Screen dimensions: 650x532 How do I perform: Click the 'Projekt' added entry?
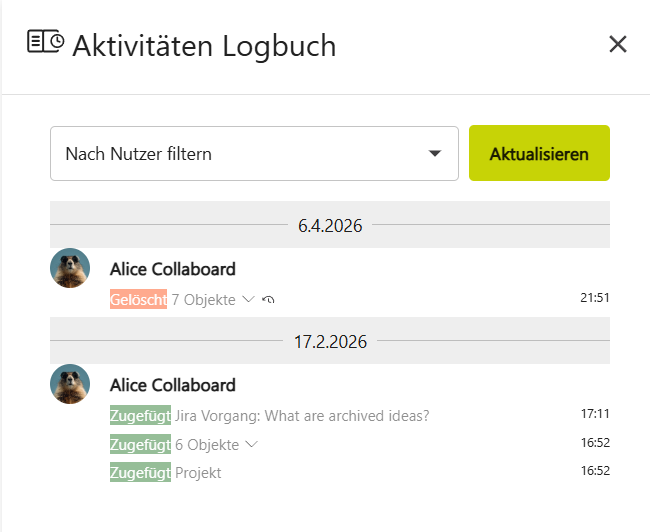(x=198, y=472)
